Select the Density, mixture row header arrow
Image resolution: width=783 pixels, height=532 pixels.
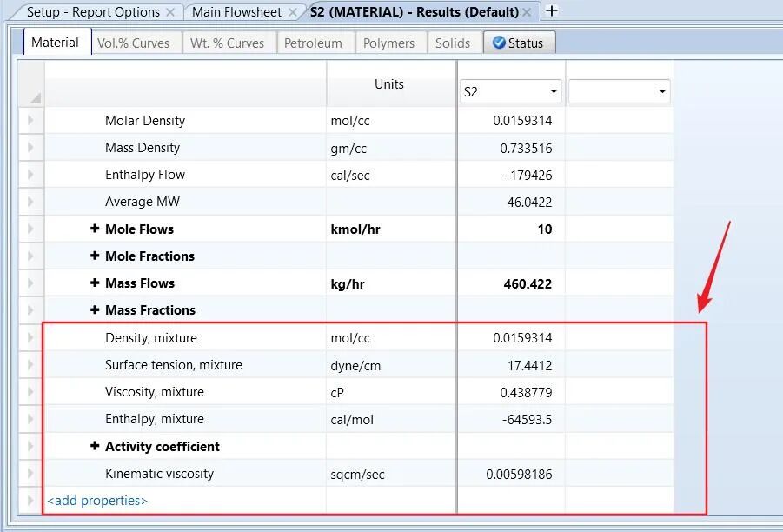(30, 337)
